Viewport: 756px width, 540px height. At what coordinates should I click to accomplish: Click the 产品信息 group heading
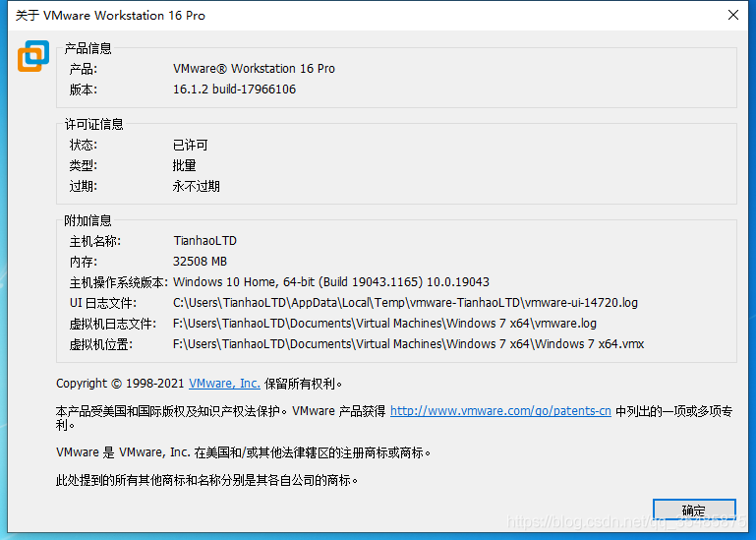pyautogui.click(x=87, y=48)
